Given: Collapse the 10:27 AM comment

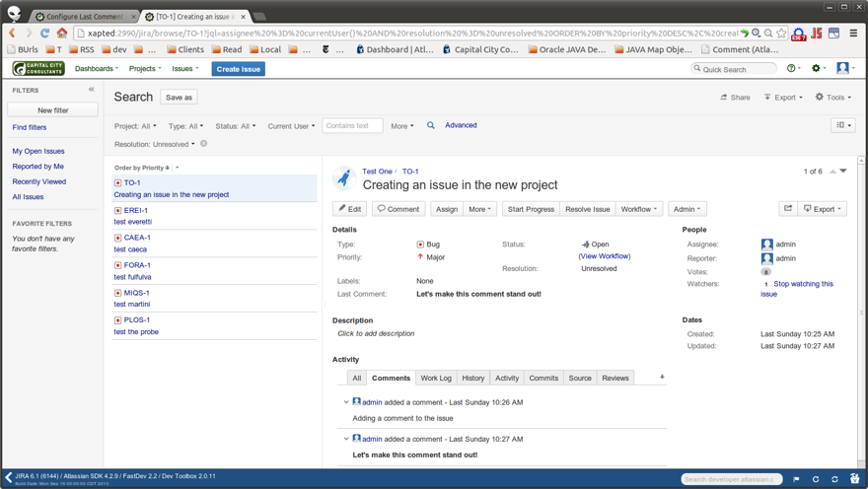Looking at the screenshot, I should [x=346, y=439].
